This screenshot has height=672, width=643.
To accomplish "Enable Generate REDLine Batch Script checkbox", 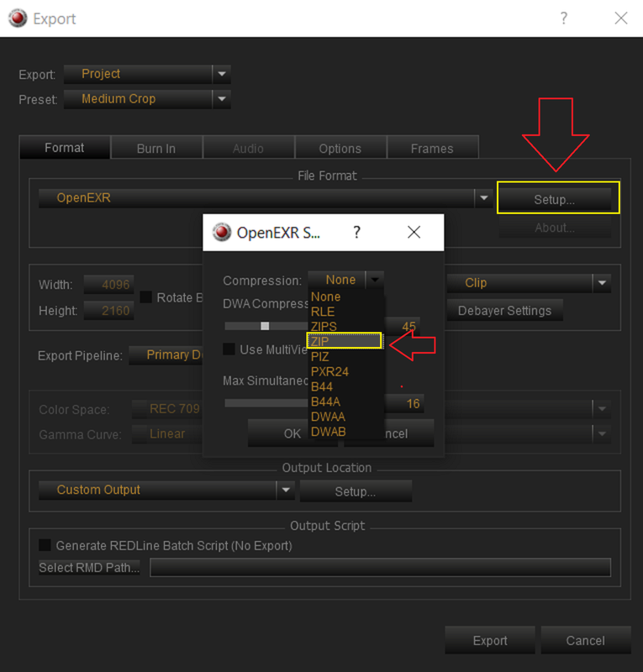I will [x=45, y=545].
